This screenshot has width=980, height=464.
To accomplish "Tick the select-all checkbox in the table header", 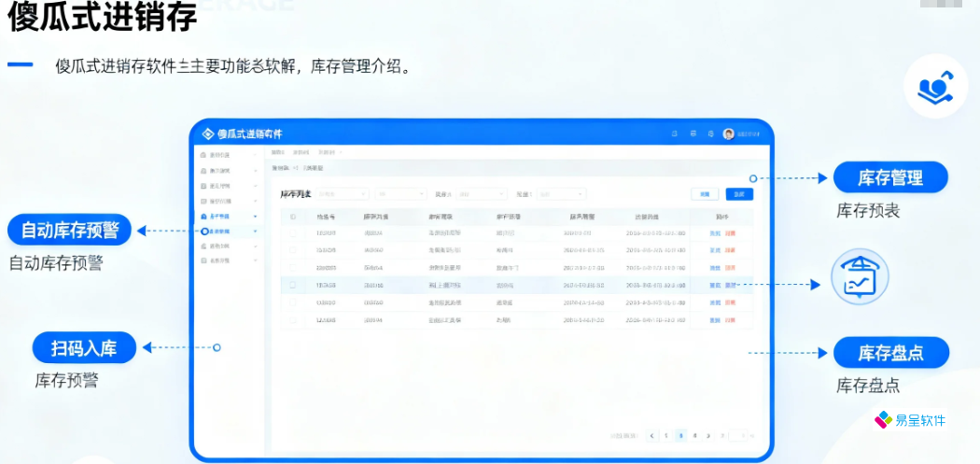I will [x=292, y=217].
